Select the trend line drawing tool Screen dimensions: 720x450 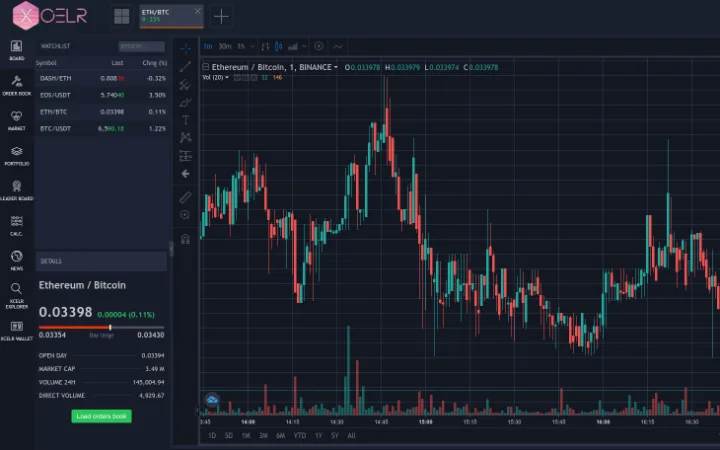[x=186, y=67]
